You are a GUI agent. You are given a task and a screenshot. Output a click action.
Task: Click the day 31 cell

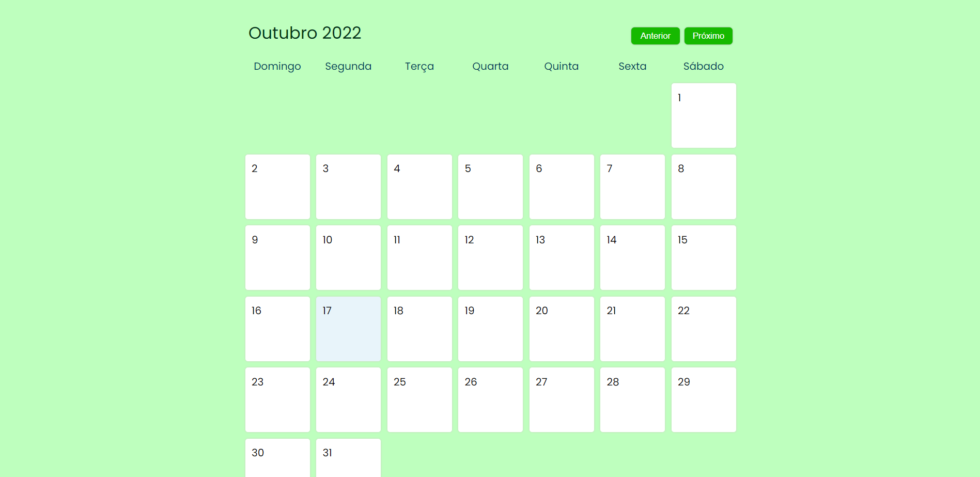(x=348, y=459)
